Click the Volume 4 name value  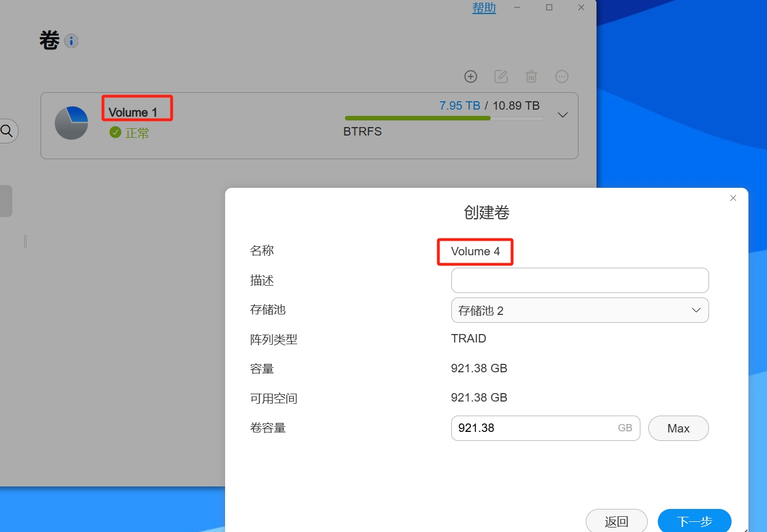pyautogui.click(x=476, y=251)
